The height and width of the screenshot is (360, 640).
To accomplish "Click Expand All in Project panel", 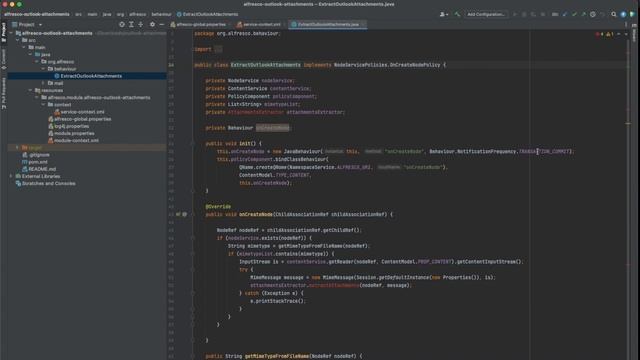I will [x=131, y=24].
